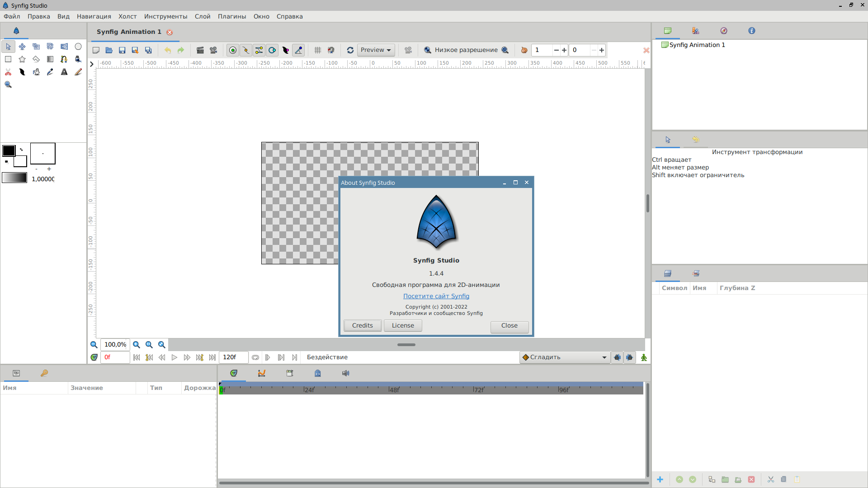Create a new document from toolbar
This screenshot has height=488, width=868.
(x=96, y=50)
